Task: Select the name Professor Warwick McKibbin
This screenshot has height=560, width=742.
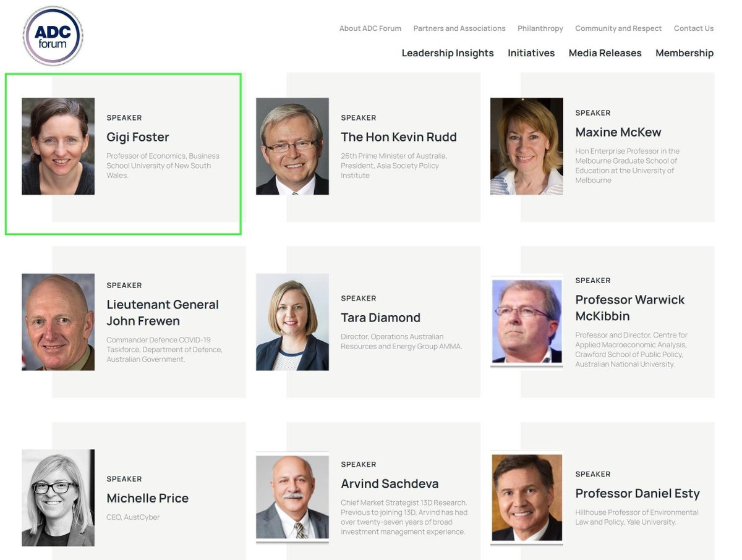Action: (x=630, y=308)
